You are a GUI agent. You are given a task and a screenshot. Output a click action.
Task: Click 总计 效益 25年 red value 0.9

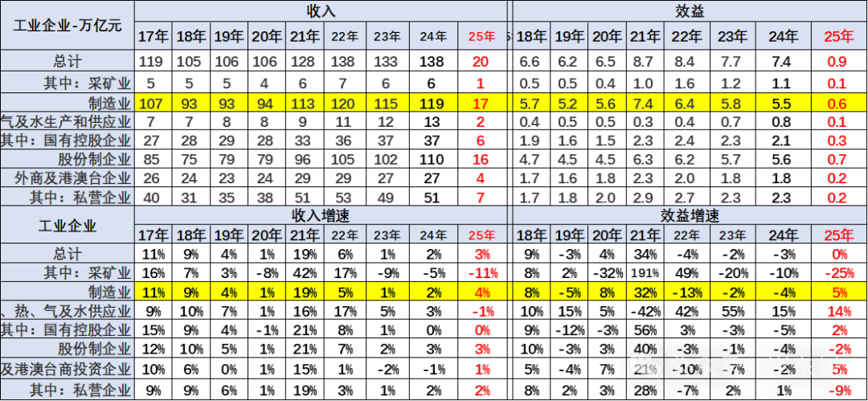tap(838, 61)
